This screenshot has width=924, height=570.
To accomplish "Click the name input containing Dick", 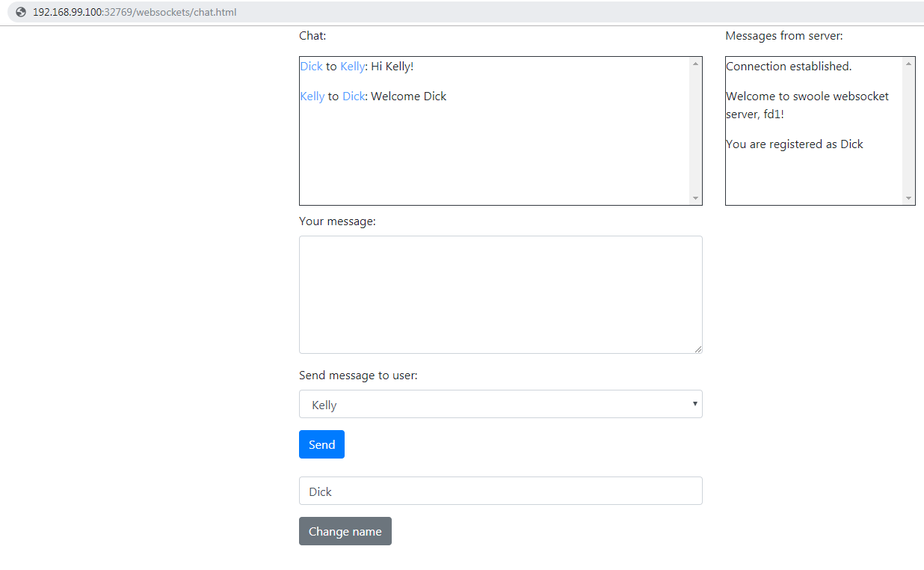I will (x=500, y=491).
